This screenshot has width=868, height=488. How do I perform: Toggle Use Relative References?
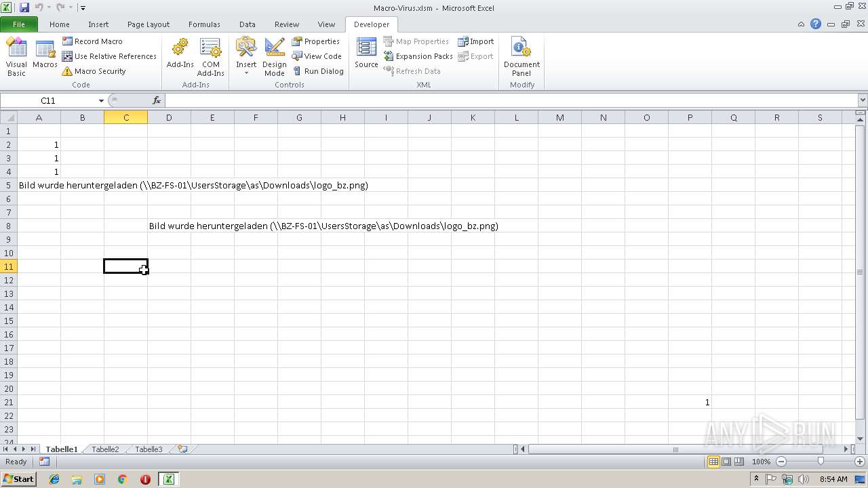109,56
